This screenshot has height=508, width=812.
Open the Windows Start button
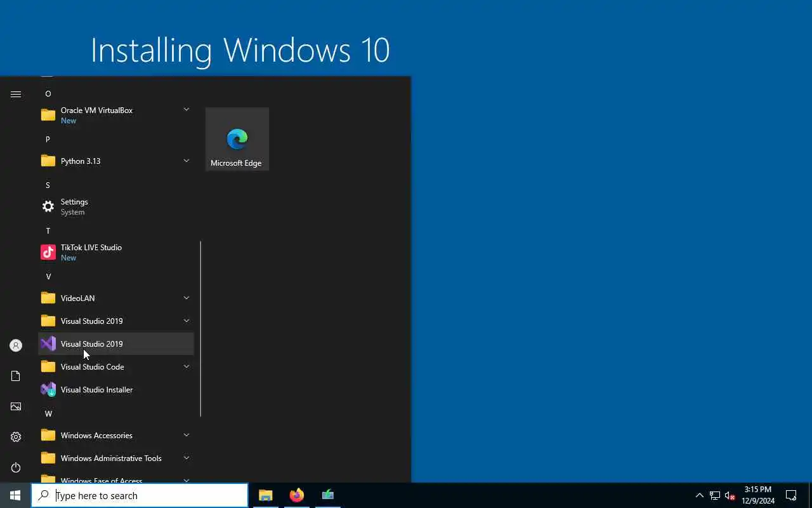(x=15, y=495)
